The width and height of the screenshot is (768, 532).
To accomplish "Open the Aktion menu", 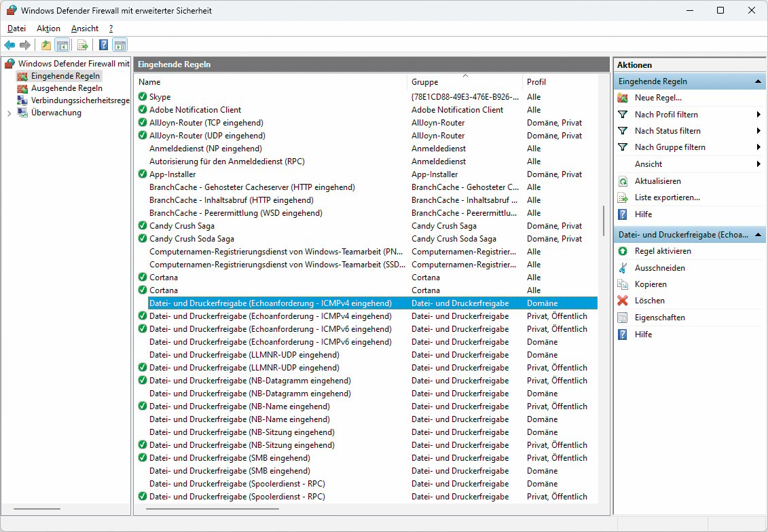I will [x=48, y=28].
